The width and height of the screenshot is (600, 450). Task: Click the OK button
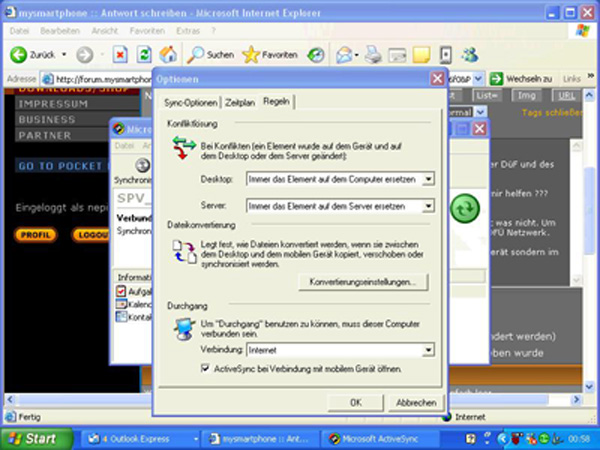(x=356, y=402)
